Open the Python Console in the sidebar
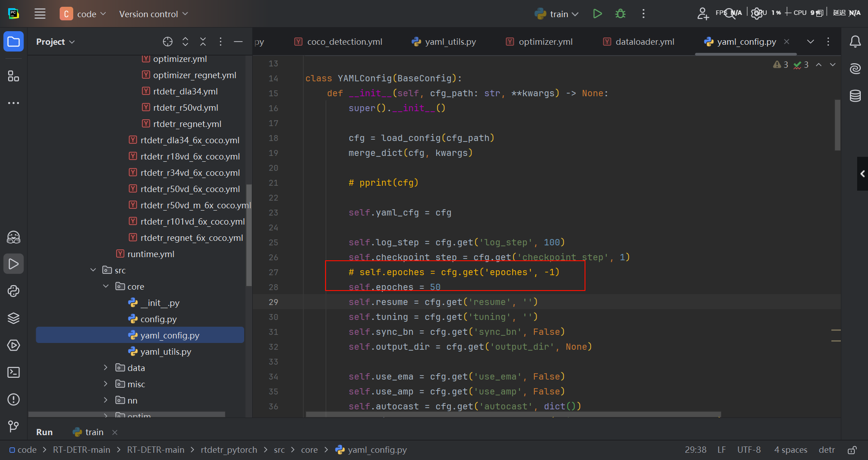This screenshot has width=868, height=460. 14,291
